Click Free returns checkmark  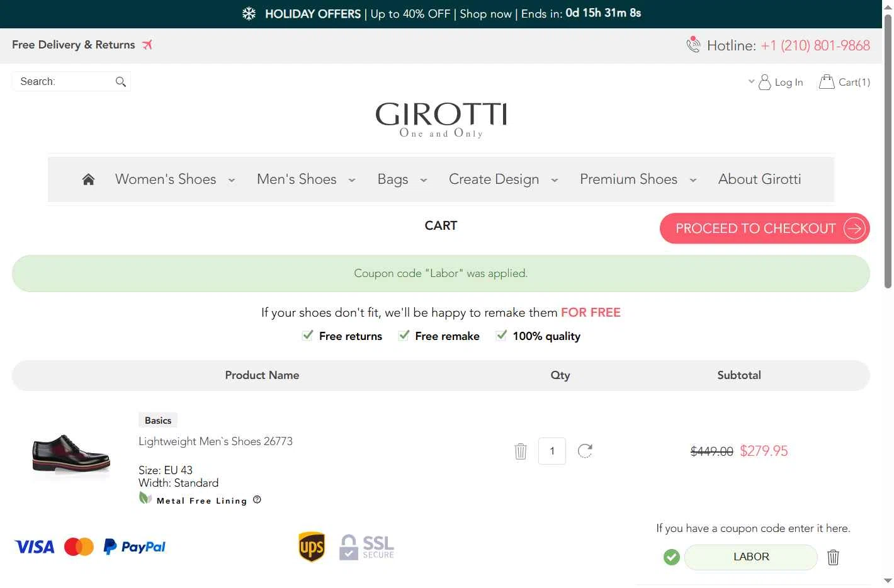[x=308, y=336]
